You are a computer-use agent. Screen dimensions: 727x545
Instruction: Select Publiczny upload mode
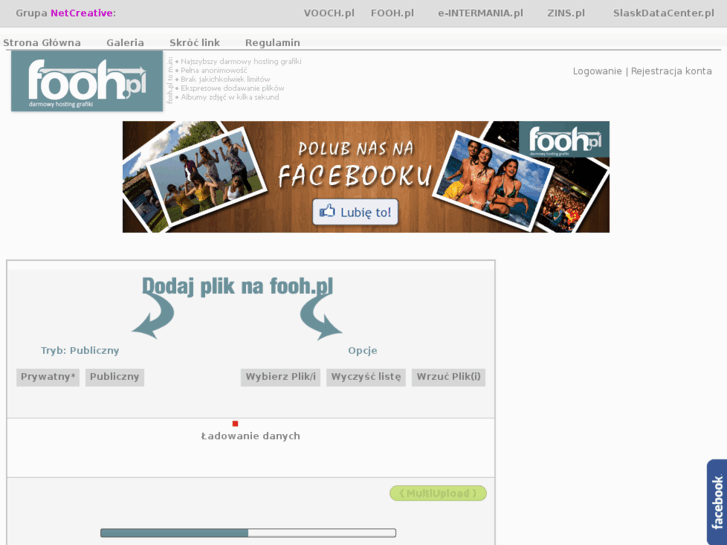(115, 377)
